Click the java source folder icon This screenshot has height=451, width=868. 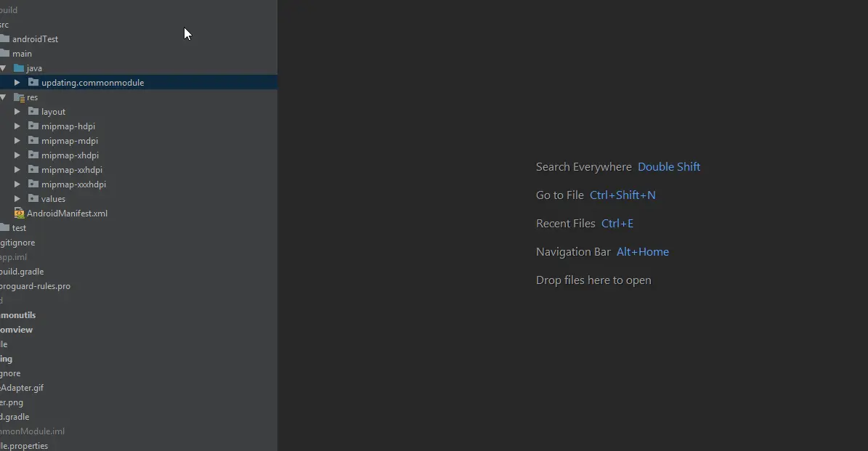pyautogui.click(x=19, y=68)
